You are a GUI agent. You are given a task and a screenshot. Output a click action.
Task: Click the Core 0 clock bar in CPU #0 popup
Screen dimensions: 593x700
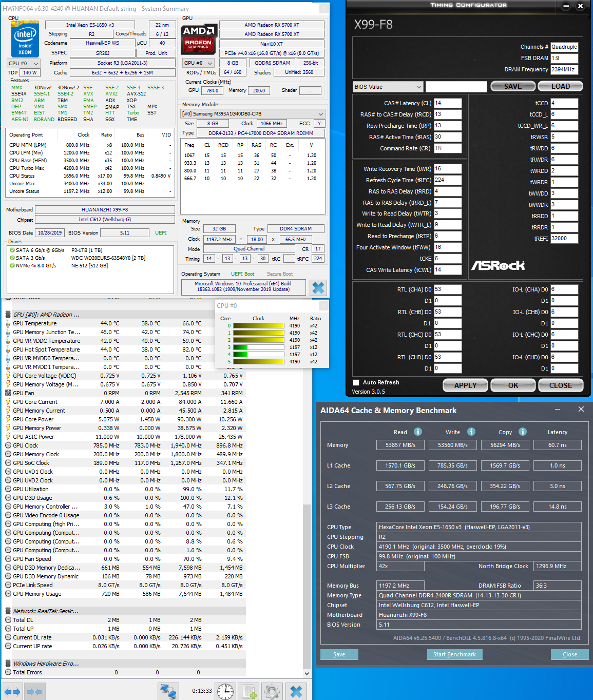(x=259, y=325)
